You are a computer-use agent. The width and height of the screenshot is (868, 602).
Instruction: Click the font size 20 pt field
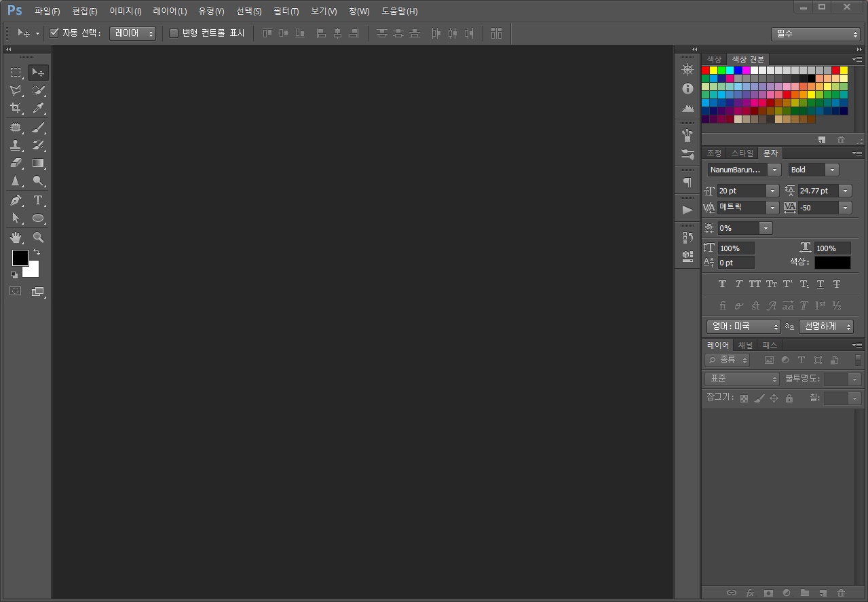point(741,191)
